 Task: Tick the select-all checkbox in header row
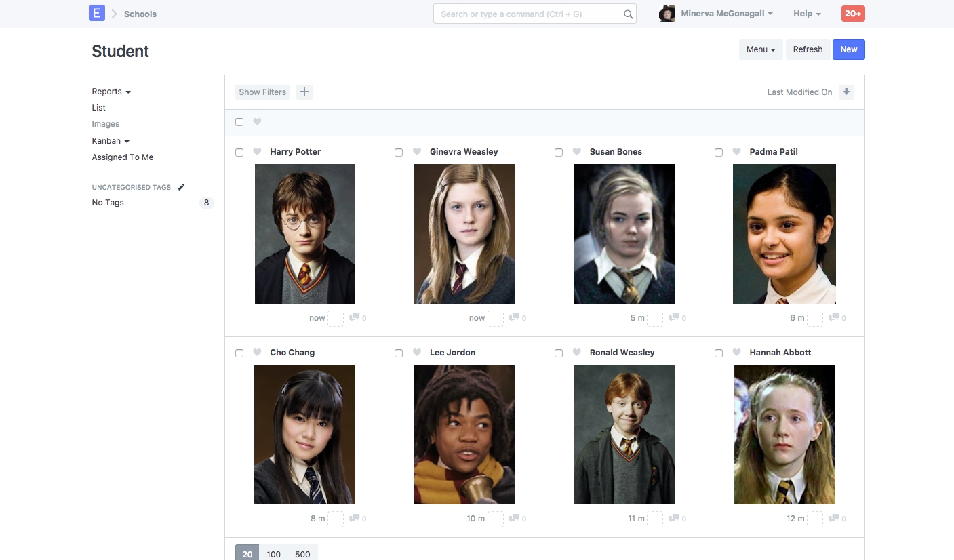coord(239,122)
